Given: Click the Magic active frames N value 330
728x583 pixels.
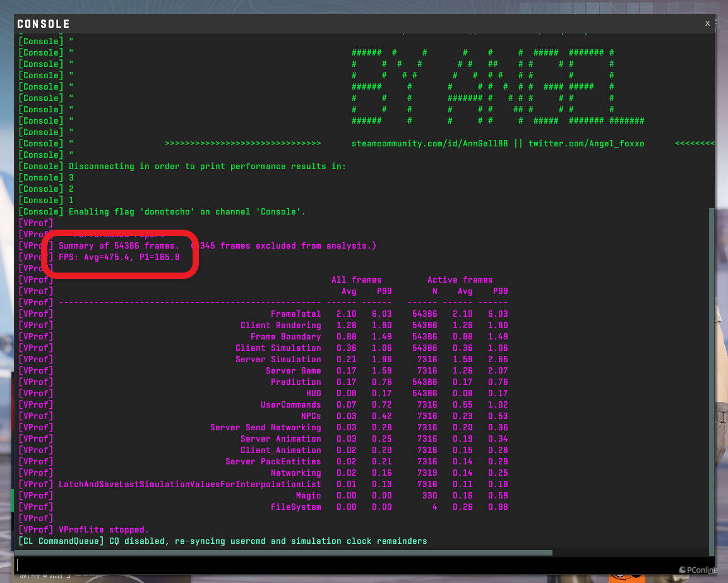Looking at the screenshot, I should tap(429, 496).
